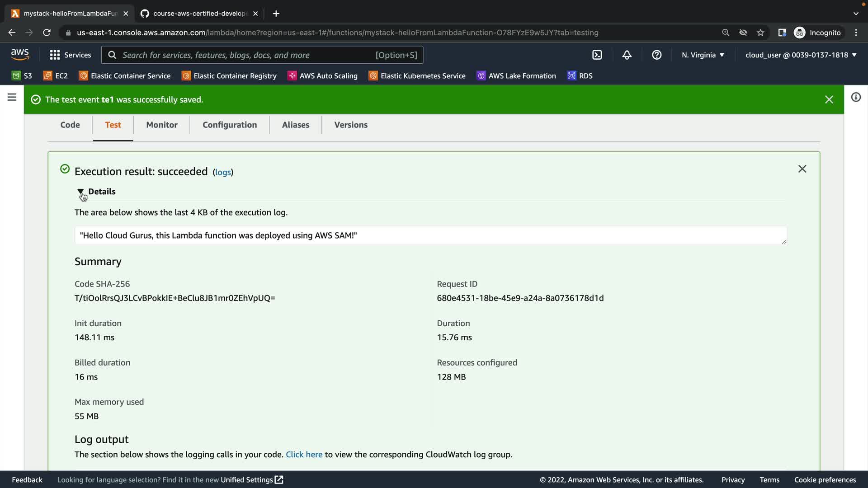Open AWS CloudShell icon

click(597, 55)
